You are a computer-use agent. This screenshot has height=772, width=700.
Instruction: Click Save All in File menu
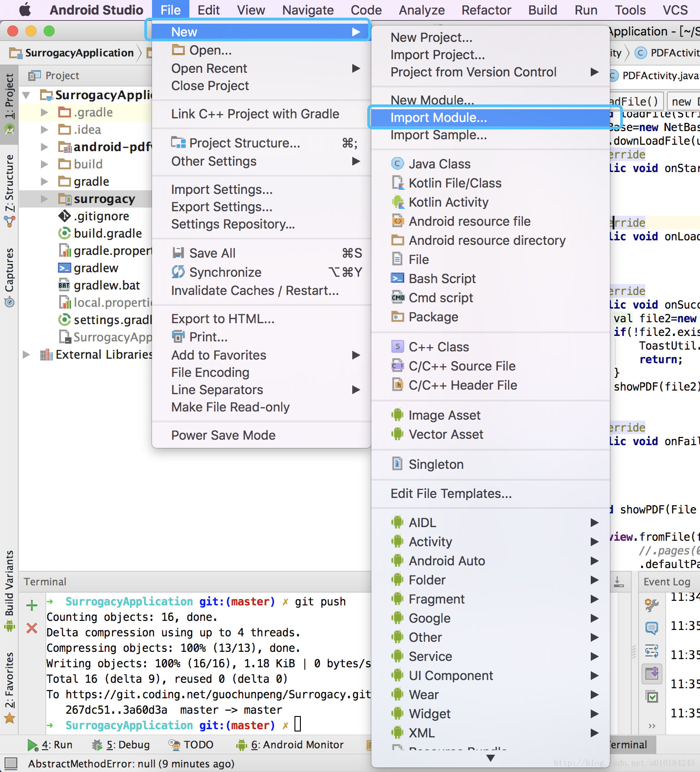pos(261,253)
